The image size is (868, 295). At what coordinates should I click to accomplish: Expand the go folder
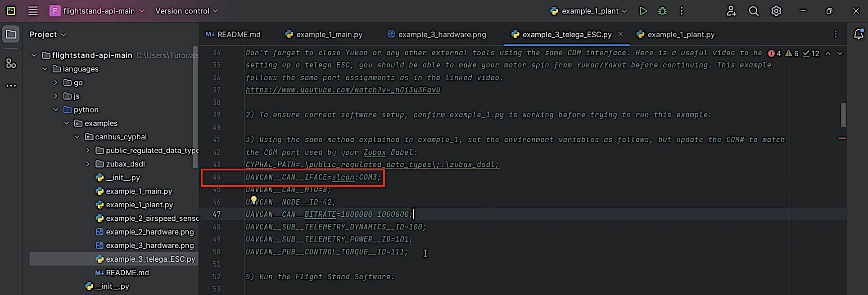(55, 82)
